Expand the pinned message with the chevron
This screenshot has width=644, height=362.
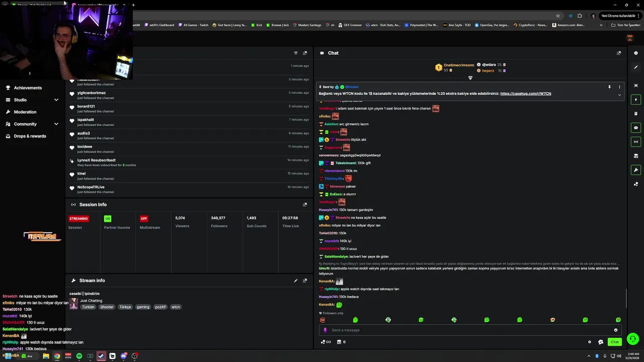(x=619, y=95)
